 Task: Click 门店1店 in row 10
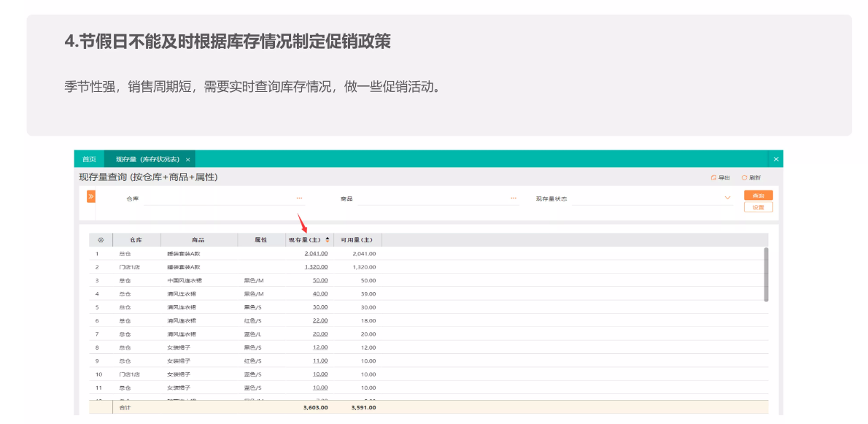click(130, 374)
